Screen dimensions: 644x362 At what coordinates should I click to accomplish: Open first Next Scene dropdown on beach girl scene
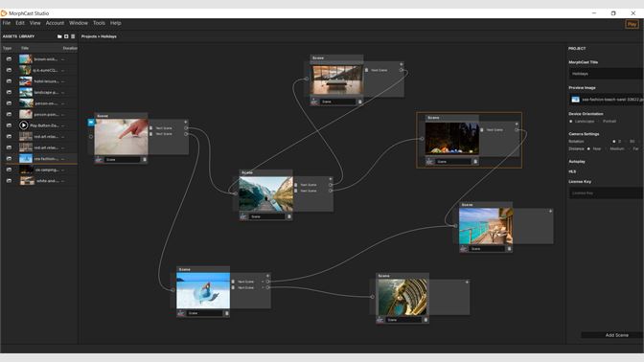click(263, 282)
